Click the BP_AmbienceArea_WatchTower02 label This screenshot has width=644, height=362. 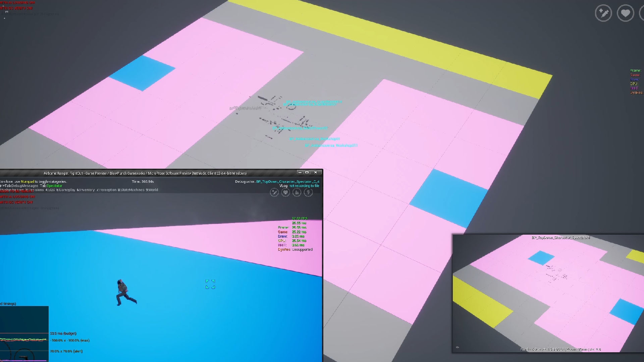point(300,128)
